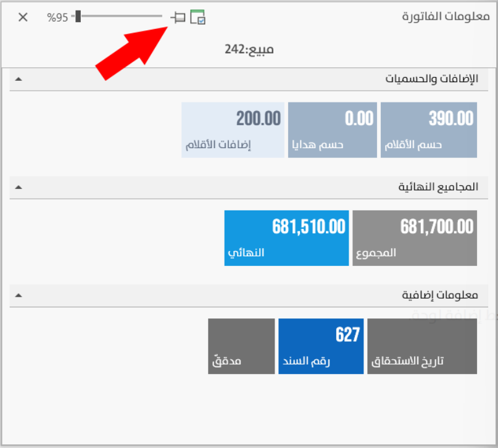
Task: Click the معلومات إضافية section header text
Action: pyautogui.click(x=441, y=296)
